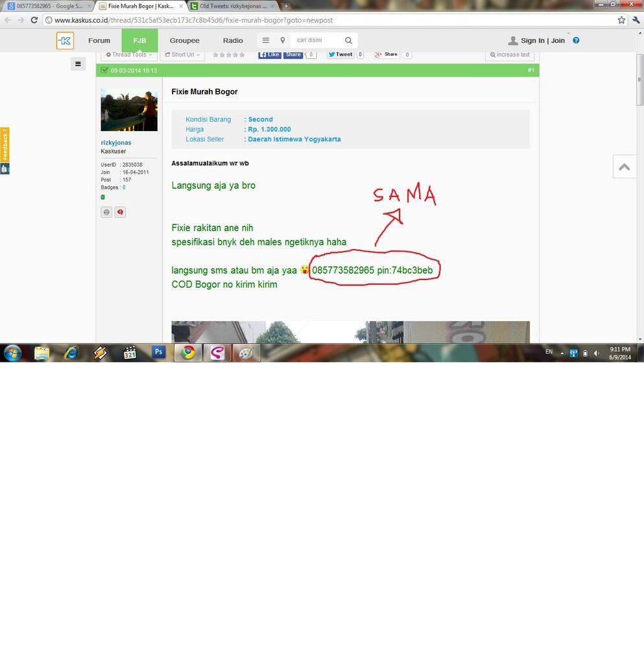Go forward in browser
Image resolution: width=644 pixels, height=664 pixels.
coord(21,20)
